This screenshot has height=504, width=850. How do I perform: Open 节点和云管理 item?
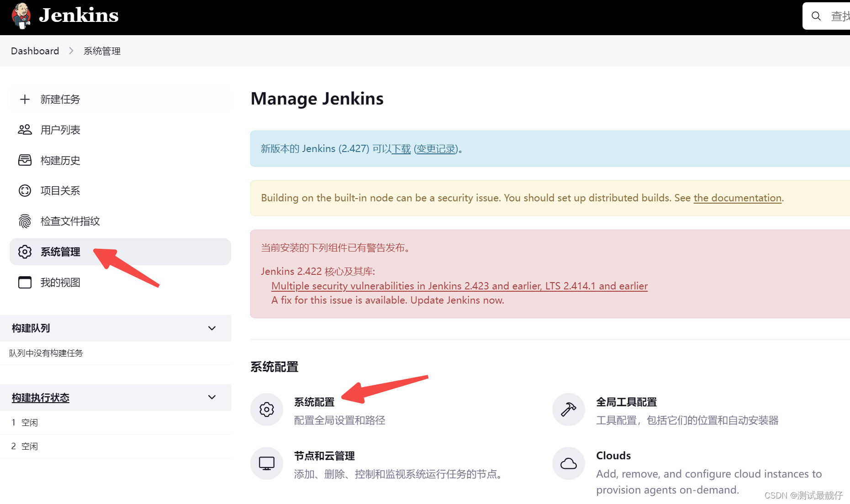click(x=324, y=456)
